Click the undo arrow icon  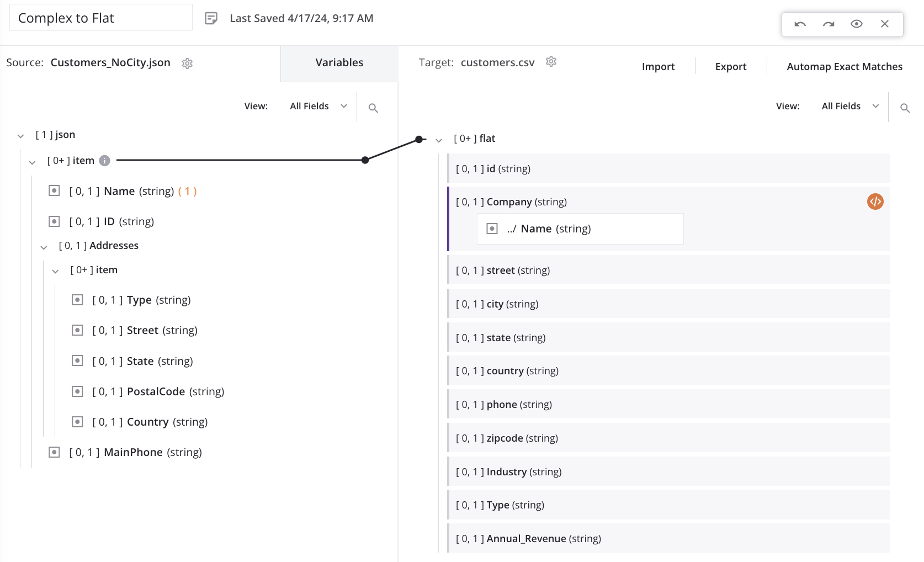point(800,24)
